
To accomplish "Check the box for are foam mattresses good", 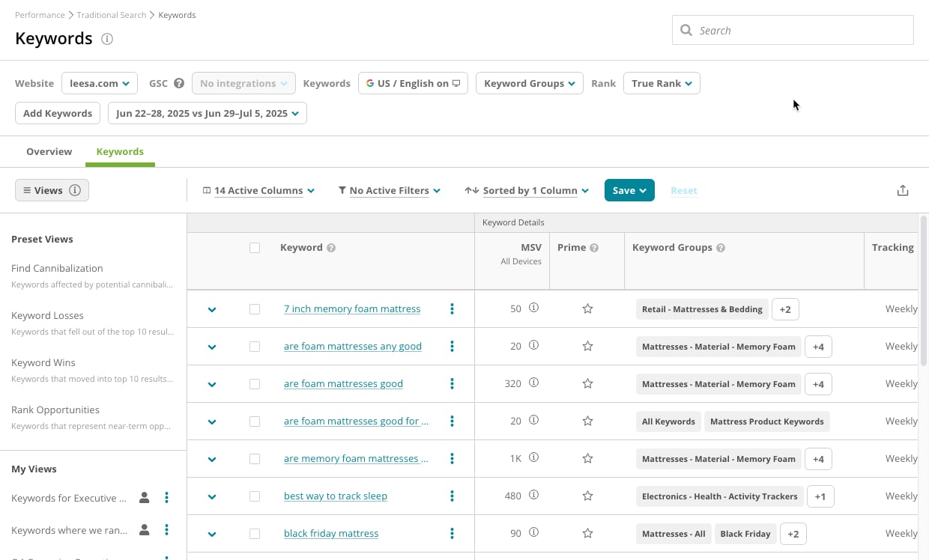I will 255,384.
